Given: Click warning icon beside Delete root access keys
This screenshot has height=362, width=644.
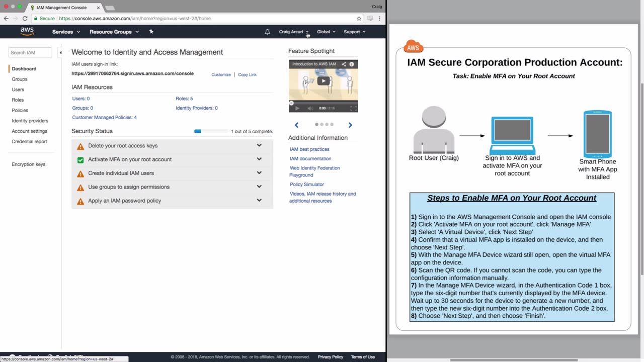Looking at the screenshot, I should [80, 146].
